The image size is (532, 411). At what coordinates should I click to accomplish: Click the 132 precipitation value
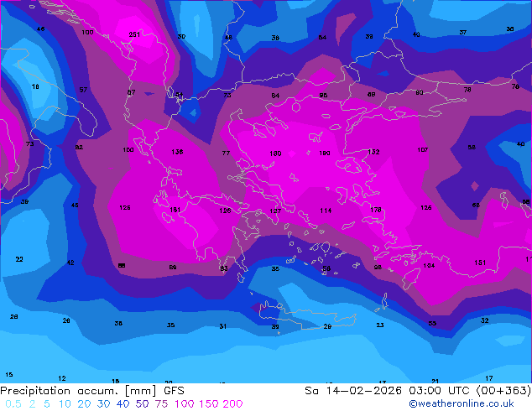(x=373, y=152)
